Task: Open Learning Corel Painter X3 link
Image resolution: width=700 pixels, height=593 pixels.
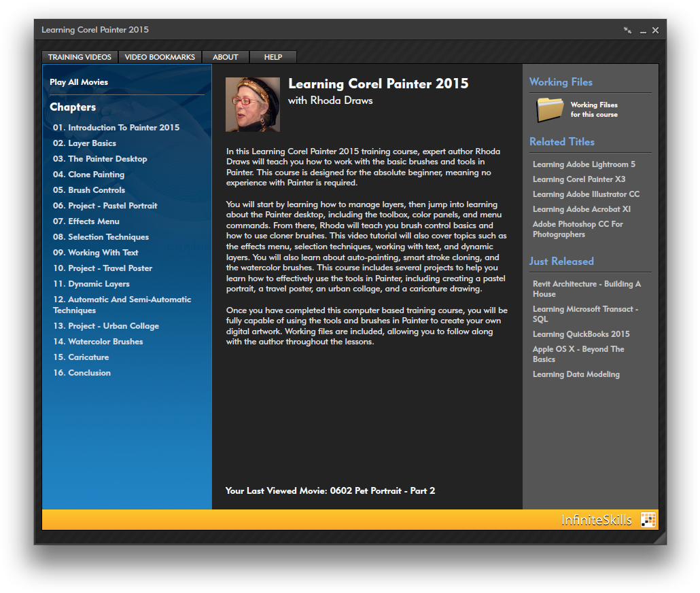Action: tap(578, 179)
